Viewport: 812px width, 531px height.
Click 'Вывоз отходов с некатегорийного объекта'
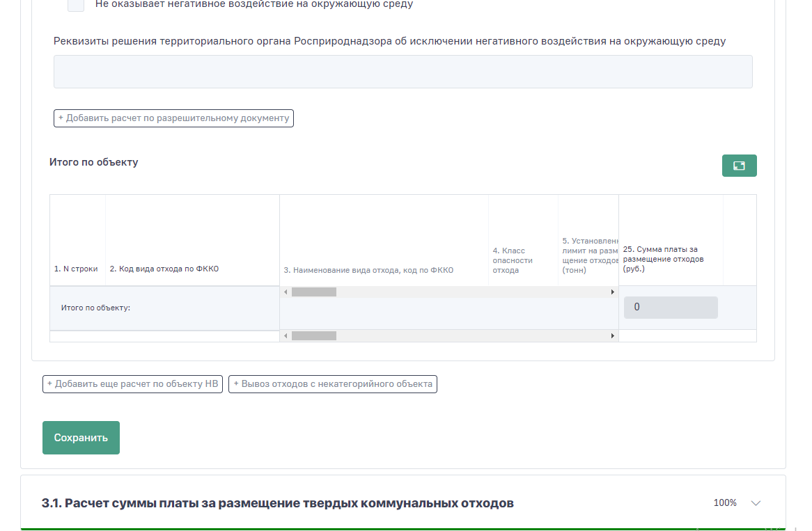333,383
